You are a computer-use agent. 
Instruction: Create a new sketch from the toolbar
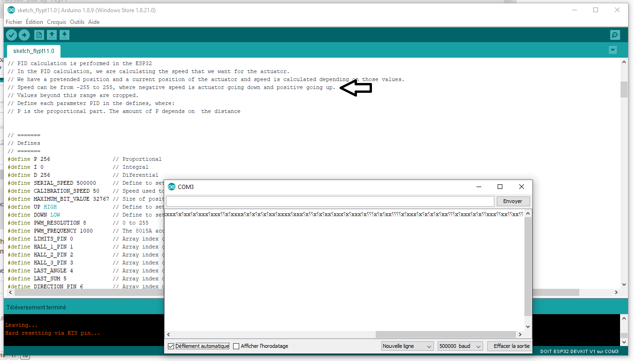pyautogui.click(x=39, y=35)
